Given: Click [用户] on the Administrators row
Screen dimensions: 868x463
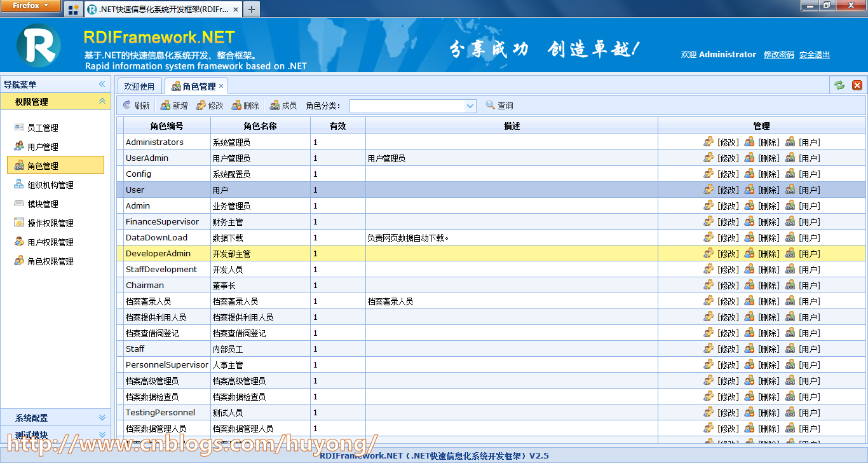Looking at the screenshot, I should point(808,142).
